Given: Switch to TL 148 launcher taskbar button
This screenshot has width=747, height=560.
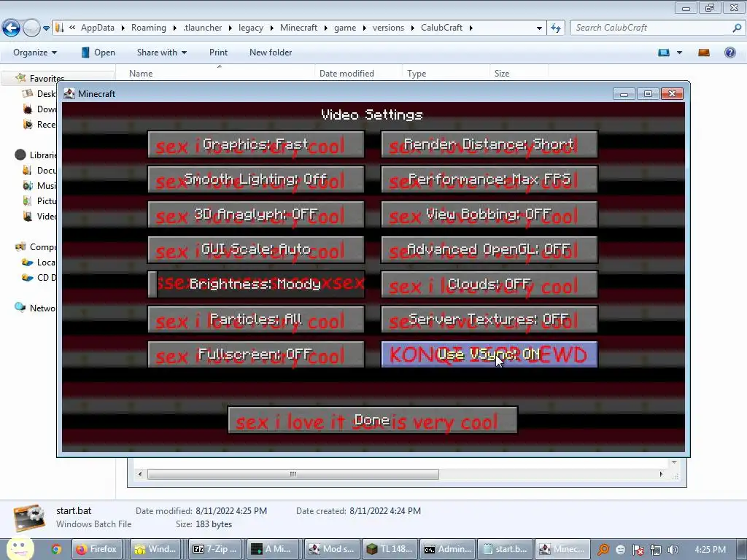Looking at the screenshot, I should point(390,549).
